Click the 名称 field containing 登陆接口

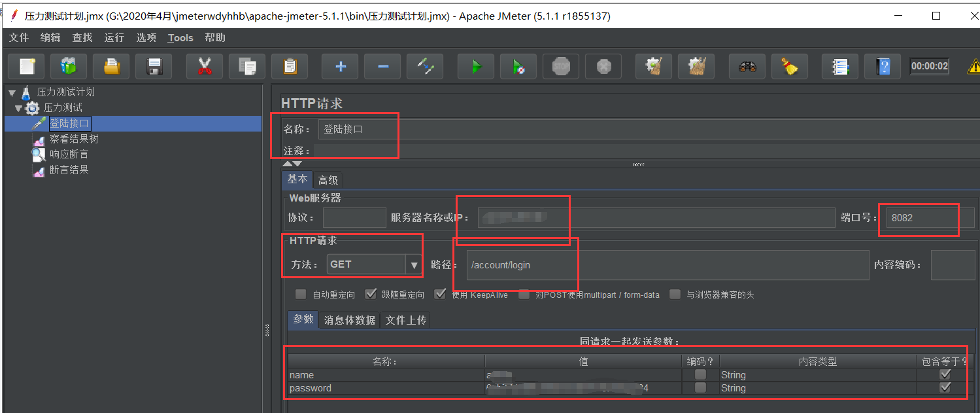(x=649, y=129)
